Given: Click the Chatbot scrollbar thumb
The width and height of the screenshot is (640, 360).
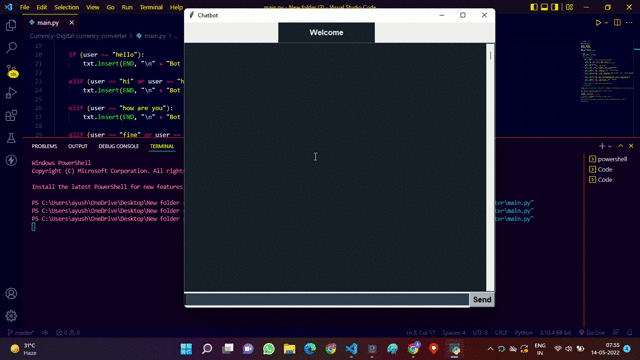Looking at the screenshot, I should (x=490, y=55).
